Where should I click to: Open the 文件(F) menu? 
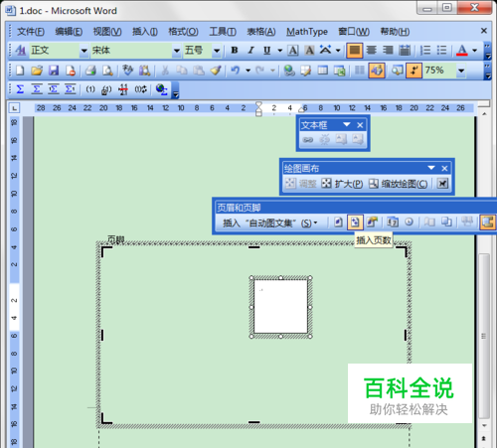31,32
